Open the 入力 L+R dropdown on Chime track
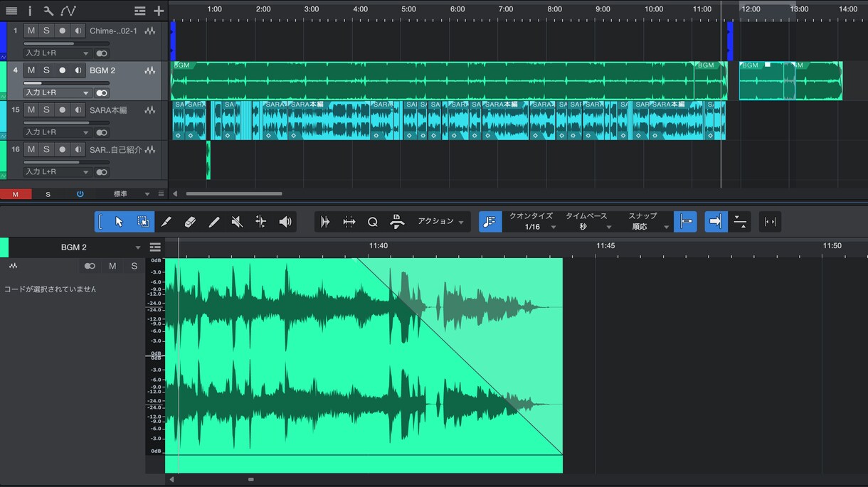The height and width of the screenshot is (487, 868). [57, 53]
